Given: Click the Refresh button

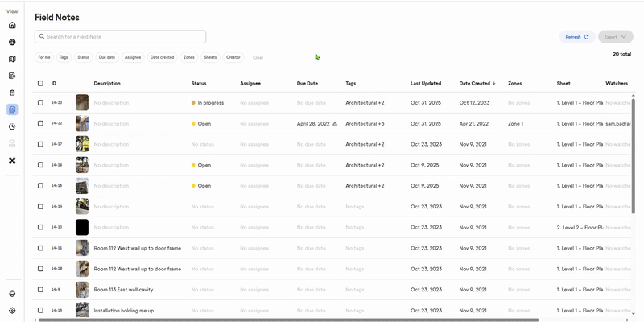Looking at the screenshot, I should (577, 37).
